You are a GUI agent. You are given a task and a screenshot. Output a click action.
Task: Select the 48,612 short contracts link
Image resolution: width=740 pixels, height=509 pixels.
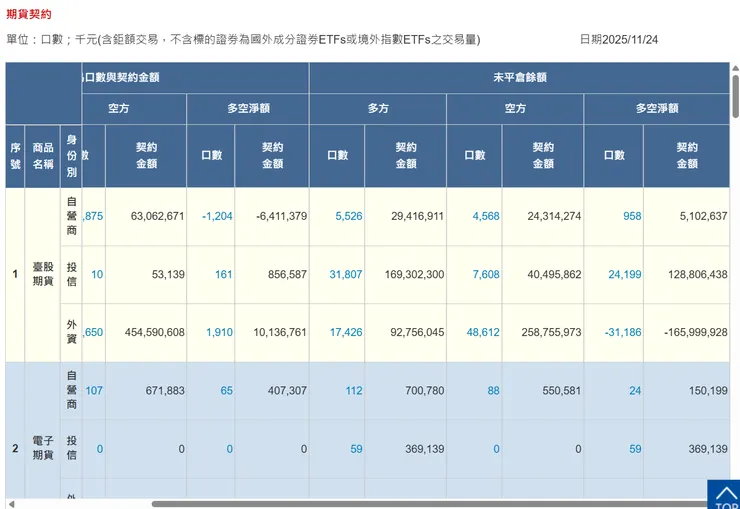click(x=483, y=332)
